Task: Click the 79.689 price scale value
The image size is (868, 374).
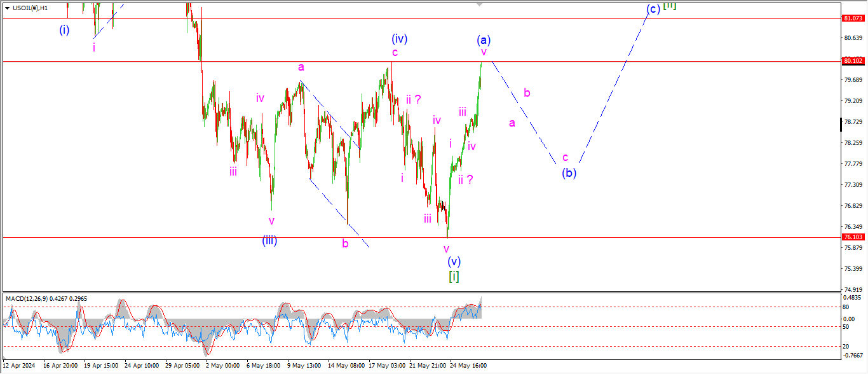Action: (x=852, y=80)
